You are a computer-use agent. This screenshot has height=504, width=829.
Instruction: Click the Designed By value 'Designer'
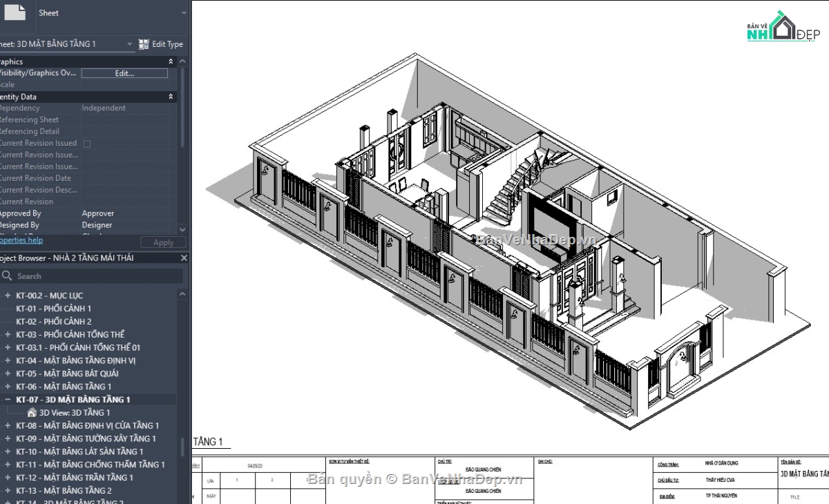tap(97, 225)
